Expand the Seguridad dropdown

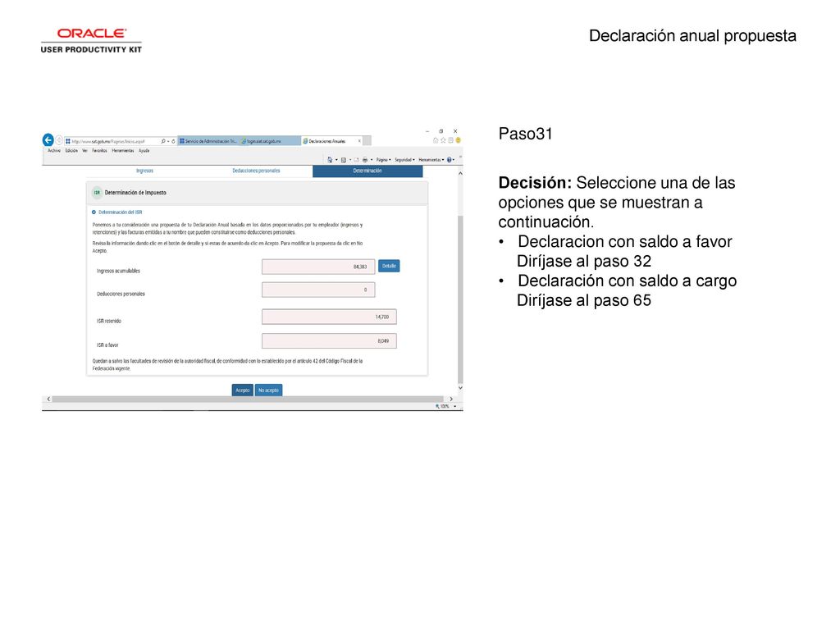click(404, 160)
